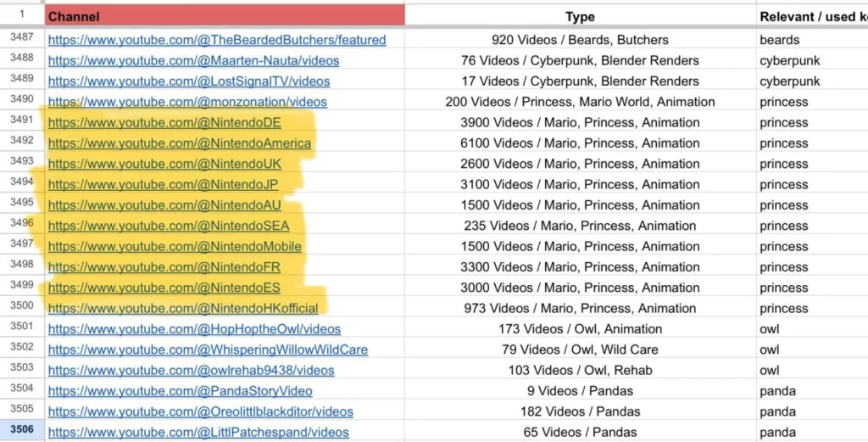The height and width of the screenshot is (442, 868).
Task: Open the HopHoptheOwl videos link
Action: coord(194,329)
